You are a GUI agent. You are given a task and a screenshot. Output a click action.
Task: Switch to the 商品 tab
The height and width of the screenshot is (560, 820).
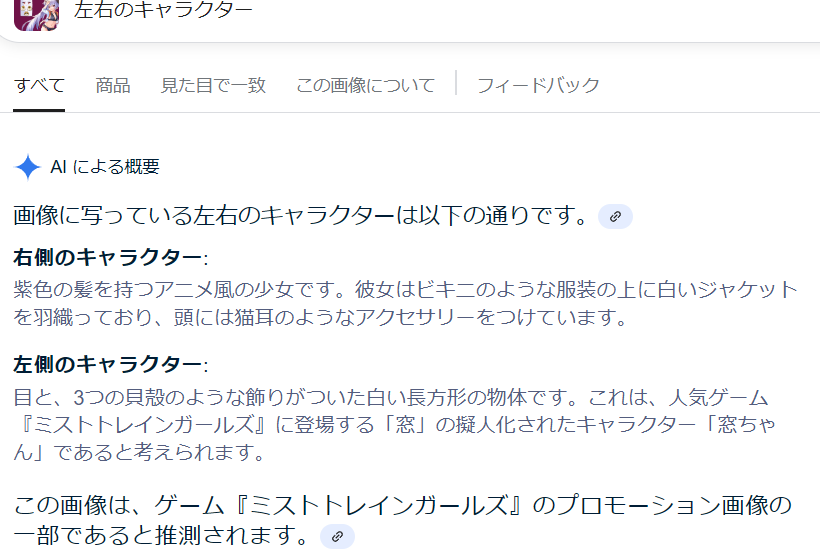(x=112, y=85)
